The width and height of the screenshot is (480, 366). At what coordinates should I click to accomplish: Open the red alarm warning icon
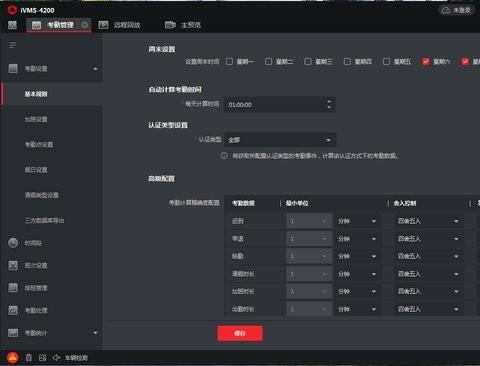13,358
